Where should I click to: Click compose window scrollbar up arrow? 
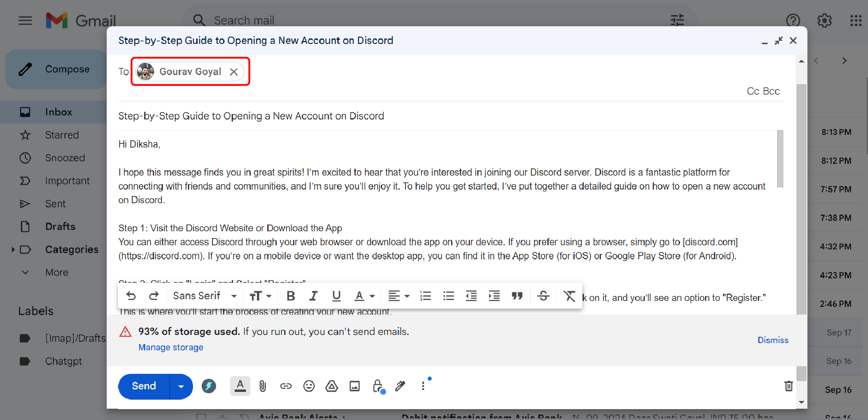802,61
